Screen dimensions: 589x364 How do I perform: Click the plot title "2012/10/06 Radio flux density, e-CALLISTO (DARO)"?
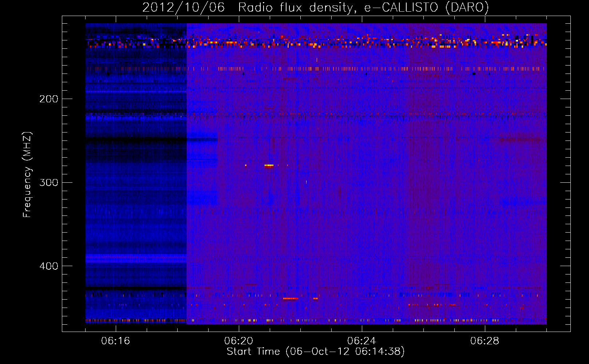[315, 7]
